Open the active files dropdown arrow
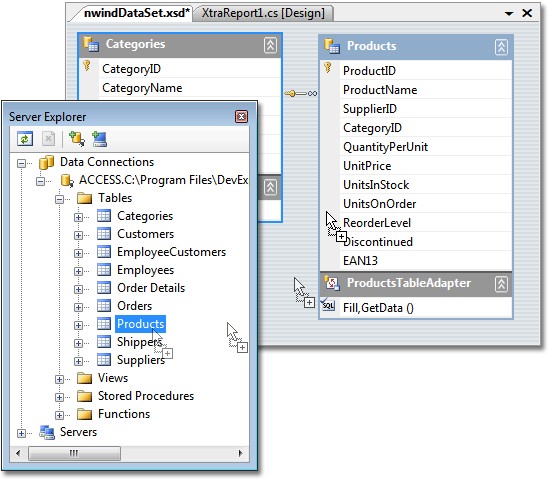Screen dimensions: 549x479 (x=509, y=14)
